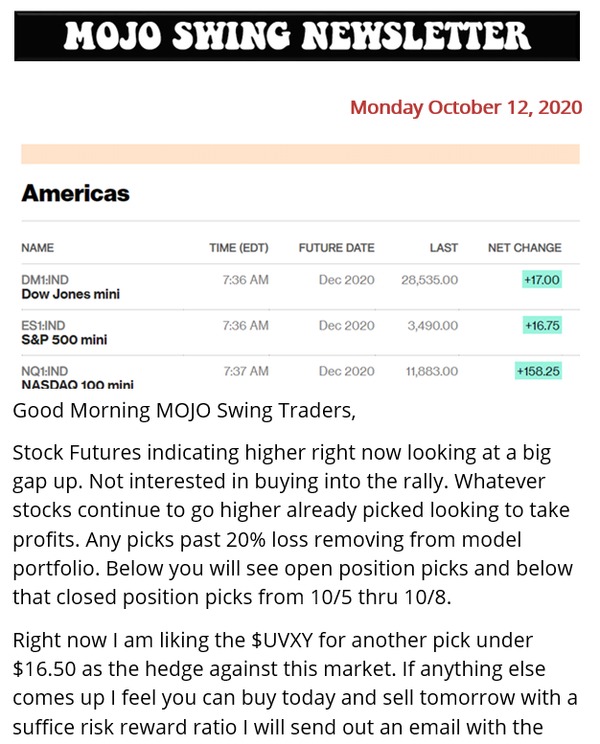This screenshot has height=744, width=600.
Task: Click the Monday October 12, 2020 date
Action: click(x=465, y=107)
